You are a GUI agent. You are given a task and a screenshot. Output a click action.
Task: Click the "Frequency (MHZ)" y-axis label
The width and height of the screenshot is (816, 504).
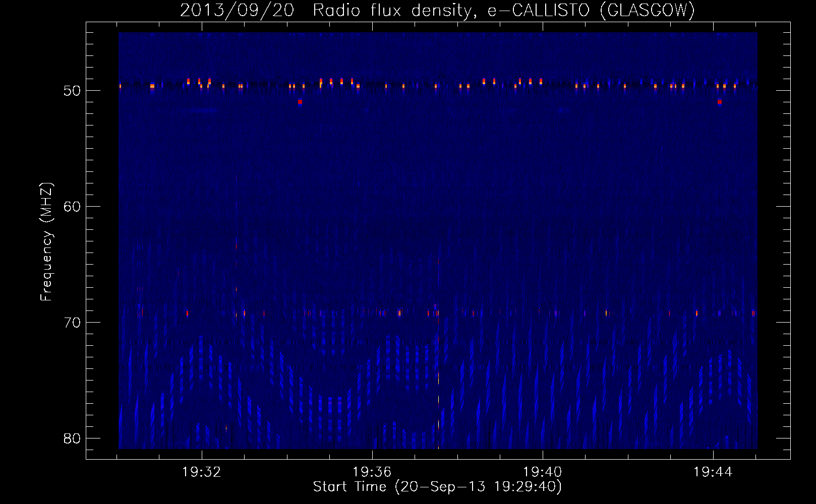click(x=46, y=242)
